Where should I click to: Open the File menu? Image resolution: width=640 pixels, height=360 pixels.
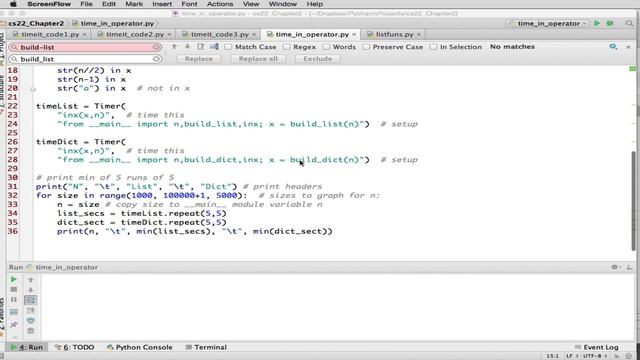pos(86,4)
